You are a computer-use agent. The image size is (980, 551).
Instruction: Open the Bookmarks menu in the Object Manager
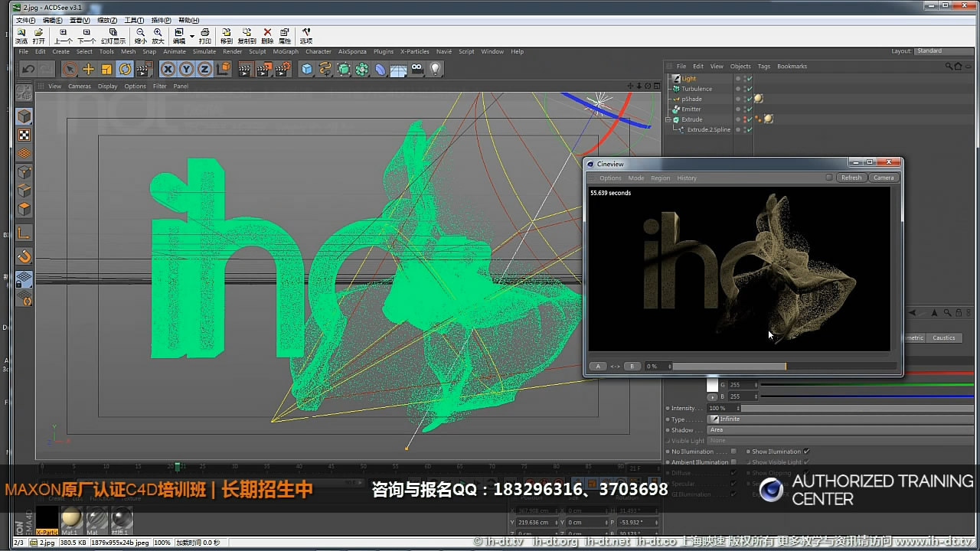792,66
